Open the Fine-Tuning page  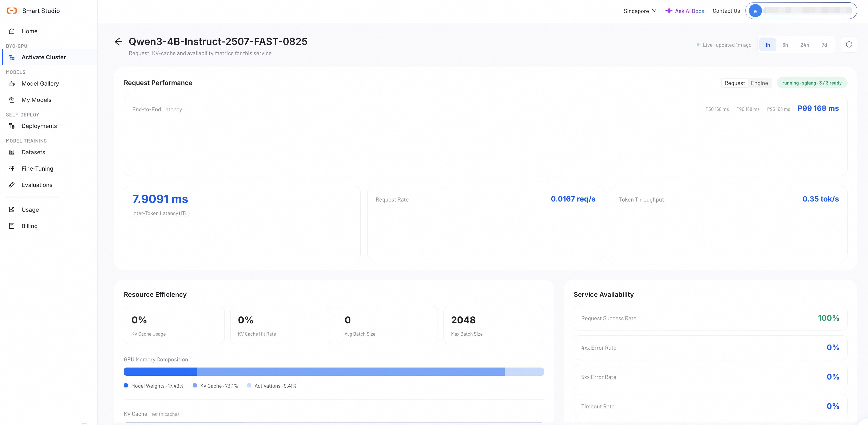[37, 168]
